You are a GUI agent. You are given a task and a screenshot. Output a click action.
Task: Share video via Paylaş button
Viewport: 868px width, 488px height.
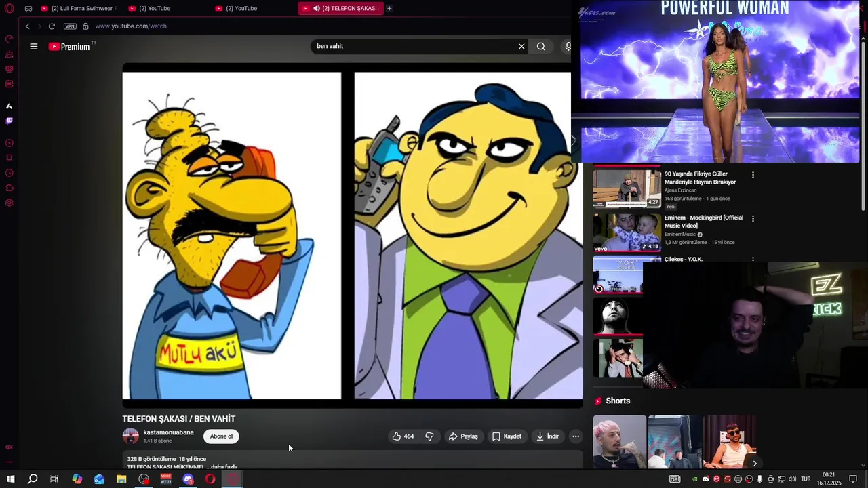pos(464,436)
